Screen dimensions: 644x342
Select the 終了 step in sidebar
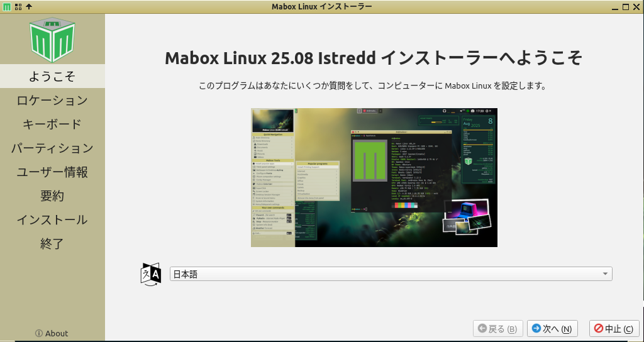click(52, 243)
